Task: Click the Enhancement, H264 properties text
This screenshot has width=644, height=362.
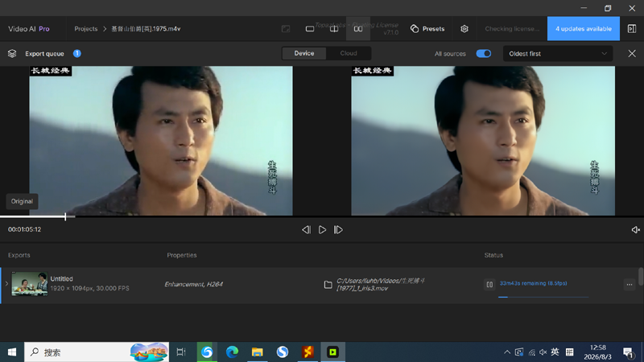Action: click(x=193, y=284)
